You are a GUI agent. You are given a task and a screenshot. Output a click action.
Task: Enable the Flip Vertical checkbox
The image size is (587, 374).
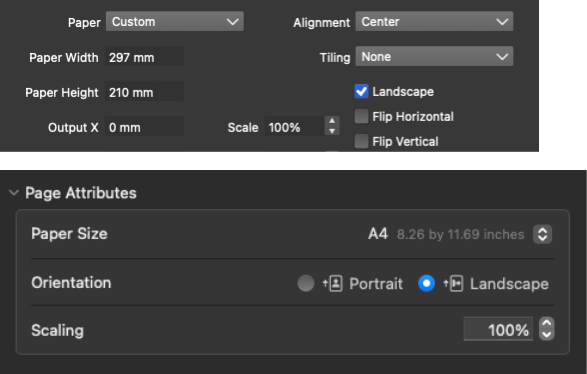pos(361,142)
